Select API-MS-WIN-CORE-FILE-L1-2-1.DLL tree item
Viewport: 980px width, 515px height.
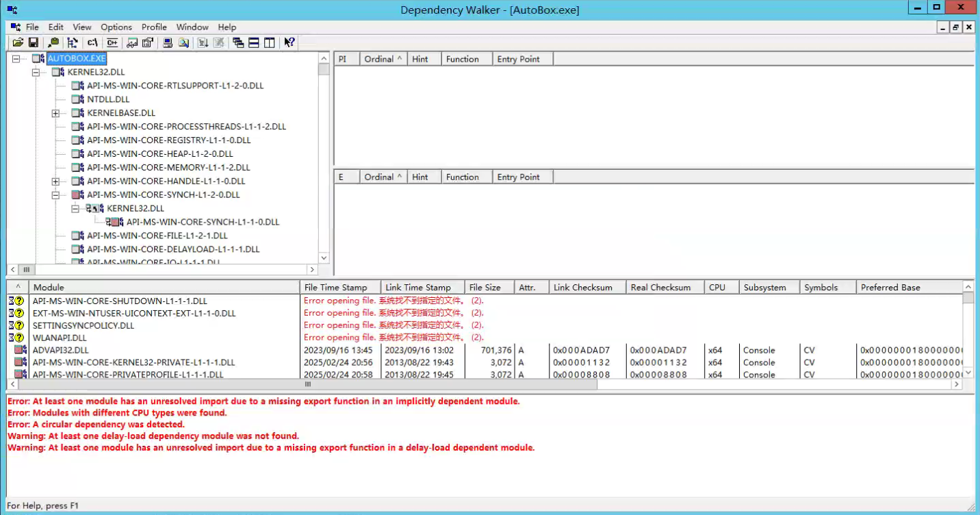(157, 236)
